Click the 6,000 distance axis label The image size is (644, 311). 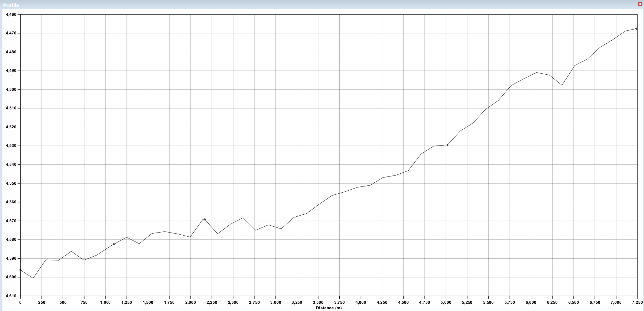pos(531,302)
